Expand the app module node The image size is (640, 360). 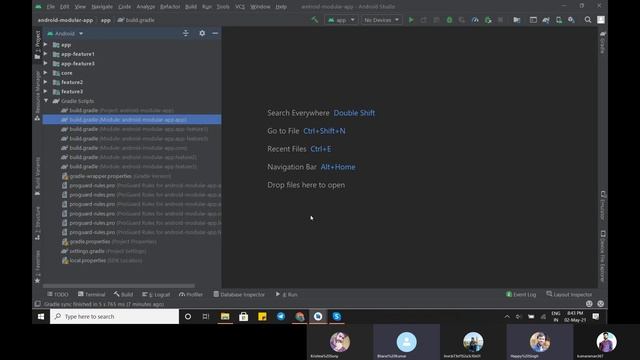[x=45, y=44]
